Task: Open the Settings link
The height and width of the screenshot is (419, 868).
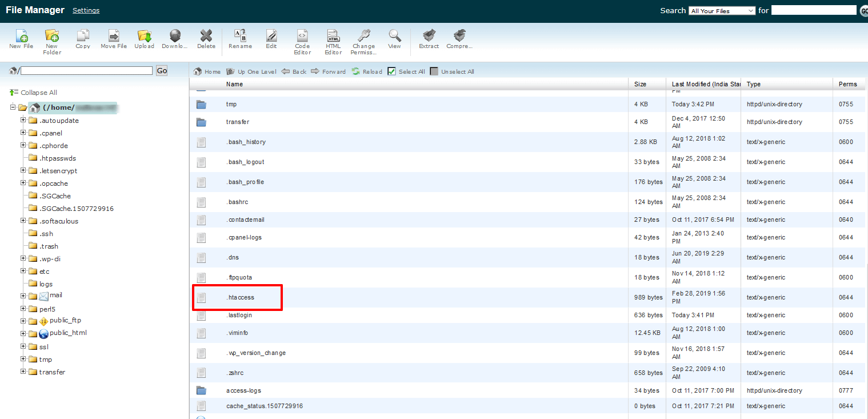Action: click(86, 10)
